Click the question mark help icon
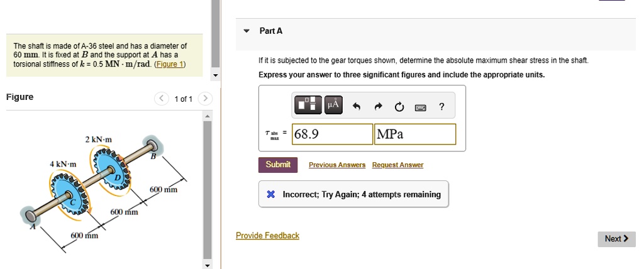Viewport: 644px width, 269px height. pos(441,107)
